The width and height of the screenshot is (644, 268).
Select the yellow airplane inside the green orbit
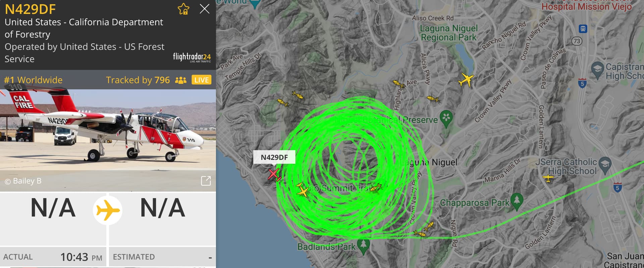[303, 190]
